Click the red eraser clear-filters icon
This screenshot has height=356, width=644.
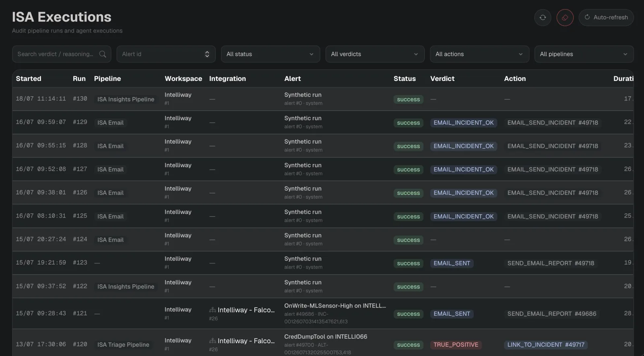point(565,17)
